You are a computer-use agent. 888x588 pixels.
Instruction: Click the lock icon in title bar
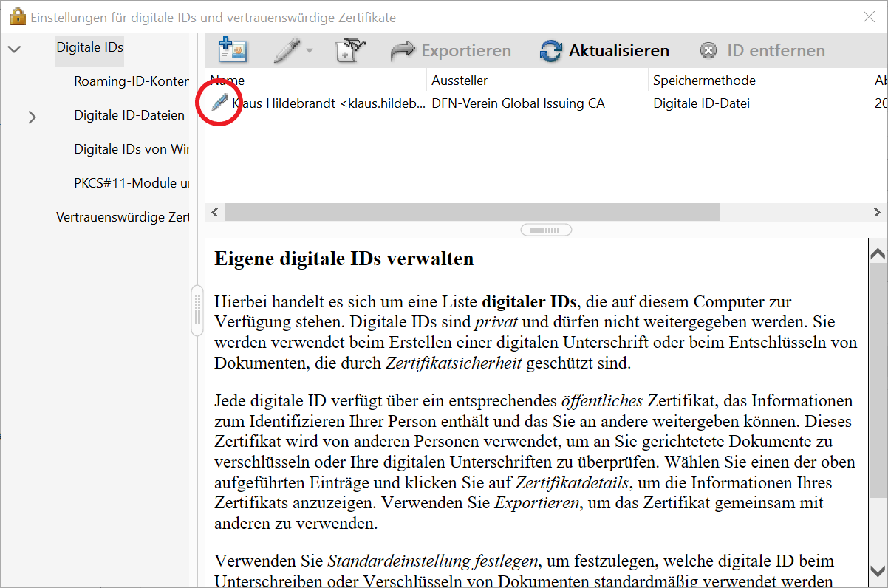coord(17,17)
